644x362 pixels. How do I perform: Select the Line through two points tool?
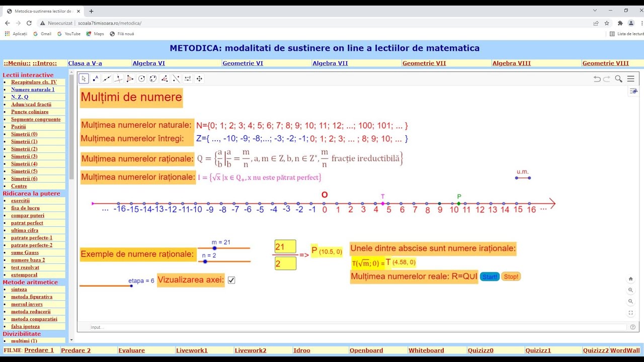[x=107, y=78]
